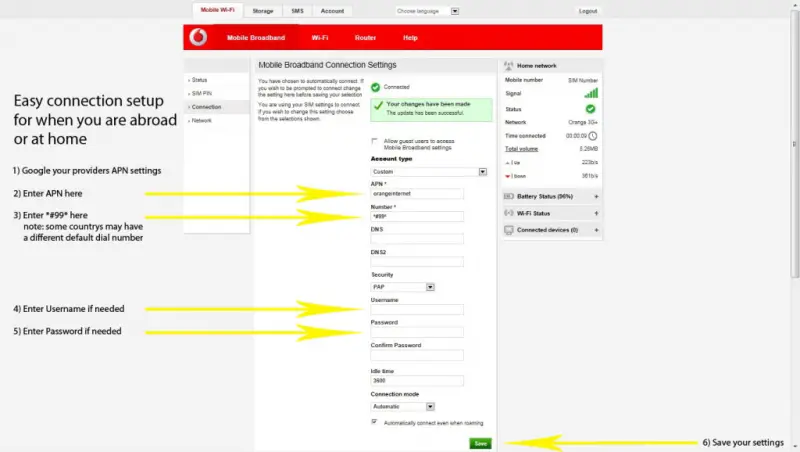Click the 'Orange 3G+' network value
This screenshot has height=452, width=800.
(x=583, y=122)
